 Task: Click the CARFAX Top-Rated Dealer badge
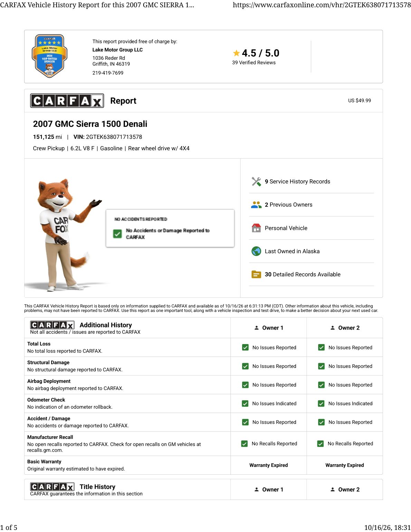49,56
